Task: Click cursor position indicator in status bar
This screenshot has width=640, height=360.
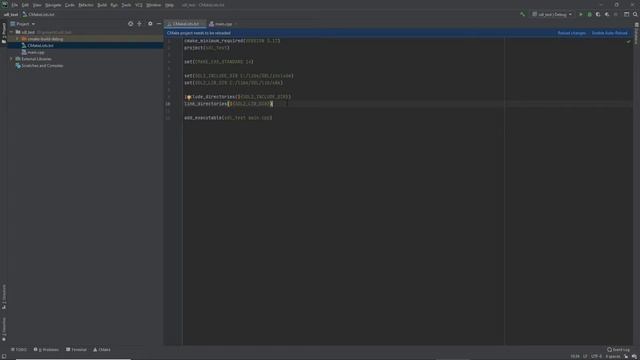Action: tap(575, 356)
